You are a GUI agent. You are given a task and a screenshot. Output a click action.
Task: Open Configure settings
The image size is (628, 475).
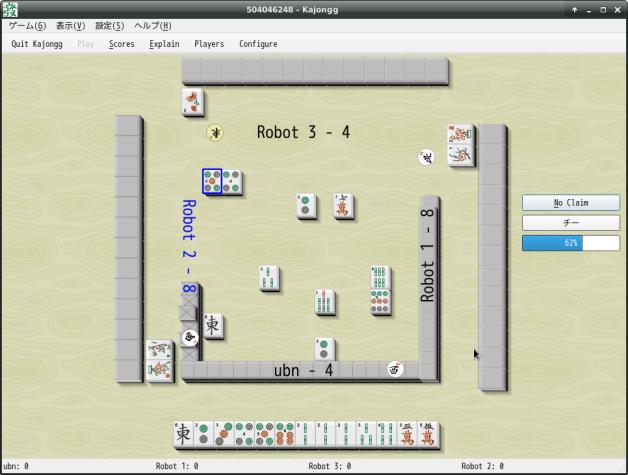coord(258,44)
